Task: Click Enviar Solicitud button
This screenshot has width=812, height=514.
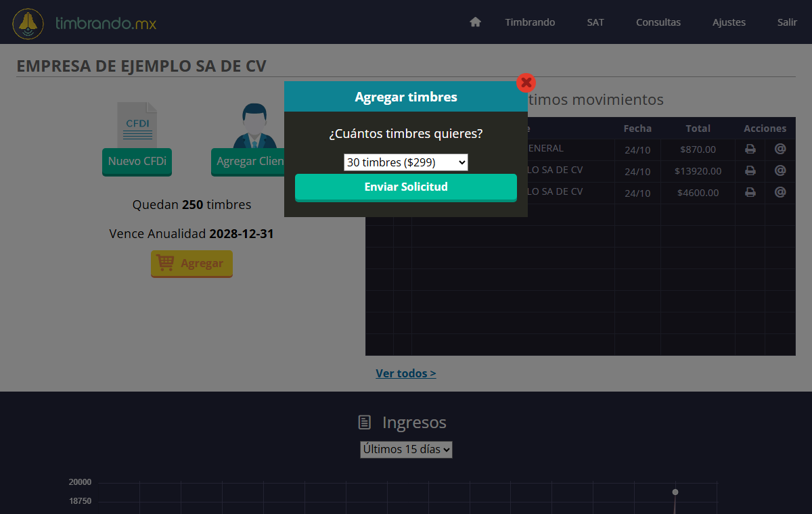Action: tap(406, 187)
